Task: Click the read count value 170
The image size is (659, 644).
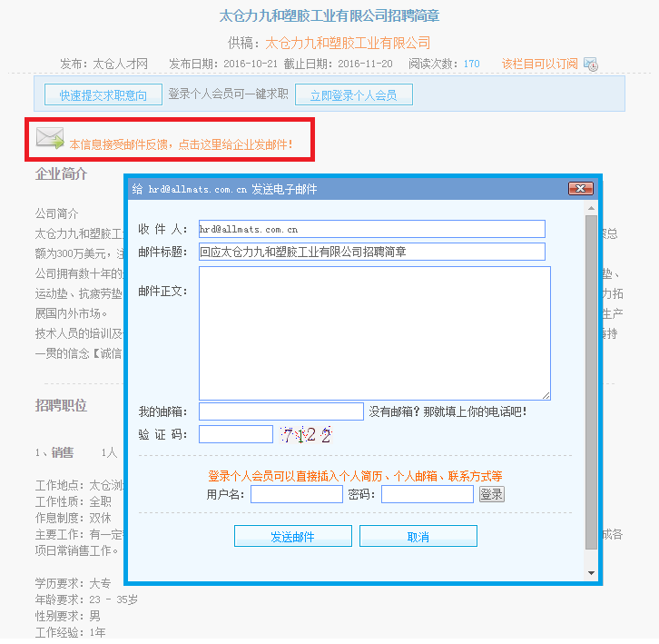Action: [471, 64]
